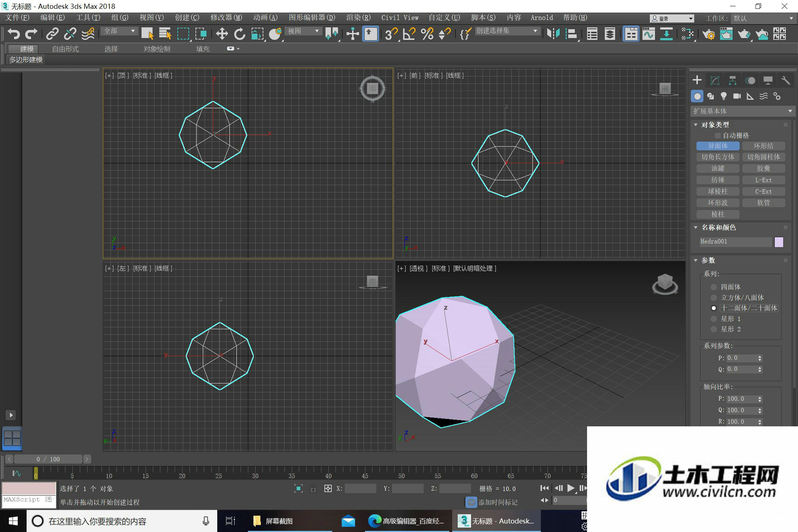Select the 立方体/八面体 radio option
This screenshot has height=532, width=798.
714,298
